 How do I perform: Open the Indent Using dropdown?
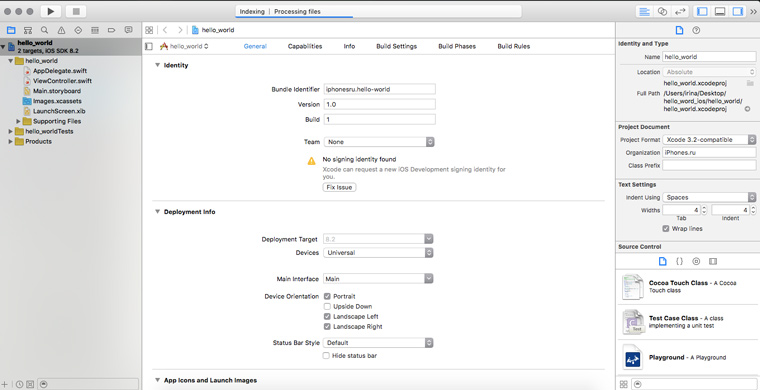pos(709,197)
